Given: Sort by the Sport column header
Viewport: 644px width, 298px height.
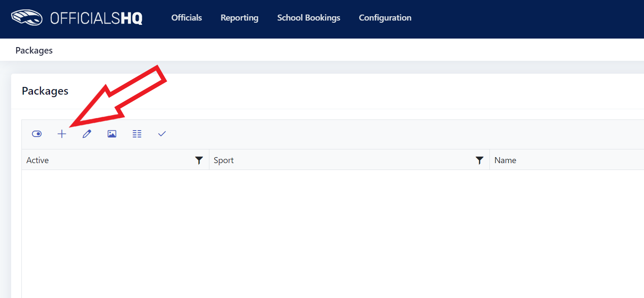Looking at the screenshot, I should click(224, 160).
